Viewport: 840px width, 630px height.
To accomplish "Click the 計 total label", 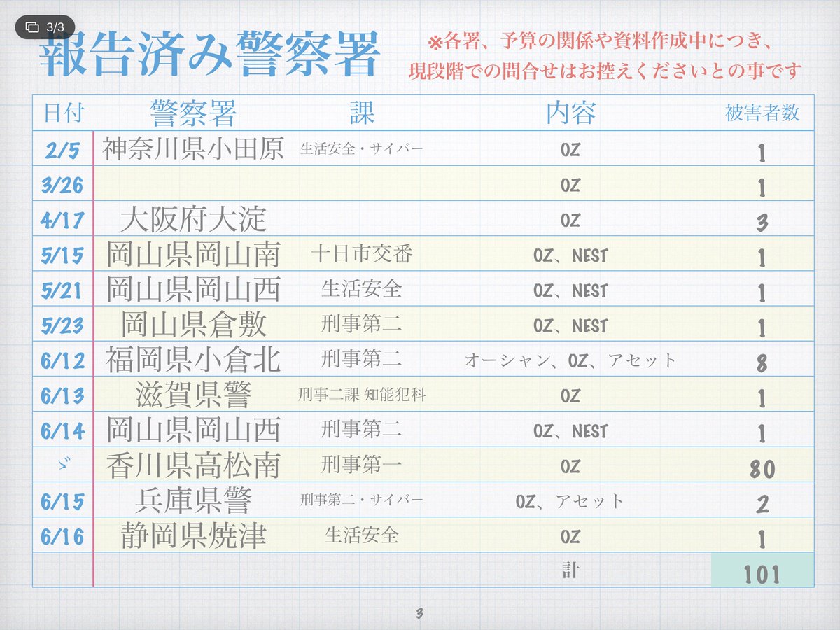I will [x=570, y=570].
